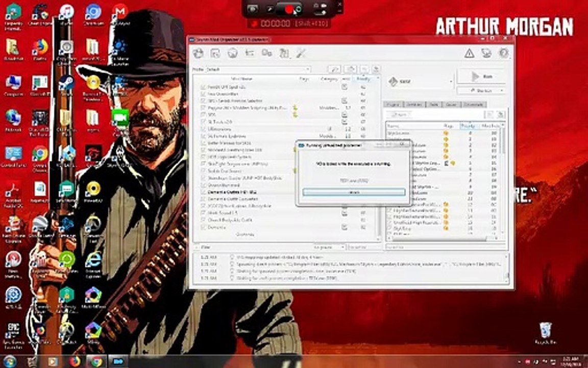Click the plugin list Namefilter field
The height and width of the screenshot is (368, 588).
pos(445,247)
